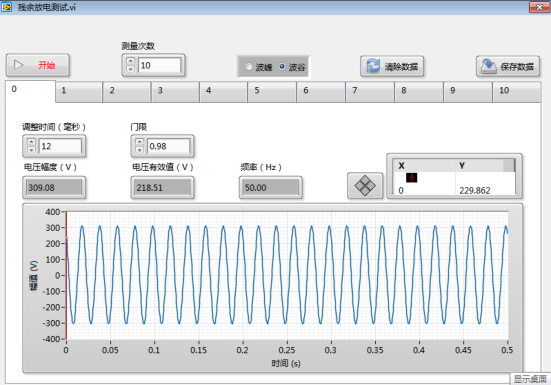Switch to tab 8
551x385 pixels.
pos(419,92)
